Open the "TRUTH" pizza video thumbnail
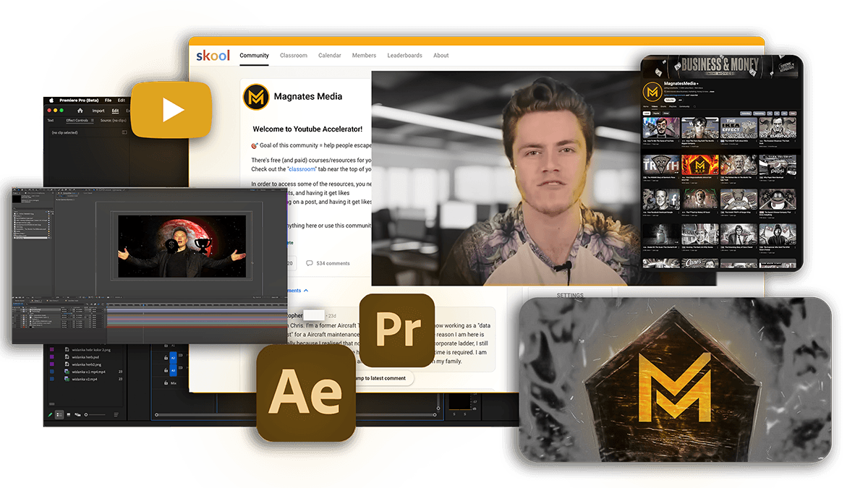Viewport: 868px width, 488px height. [x=660, y=165]
